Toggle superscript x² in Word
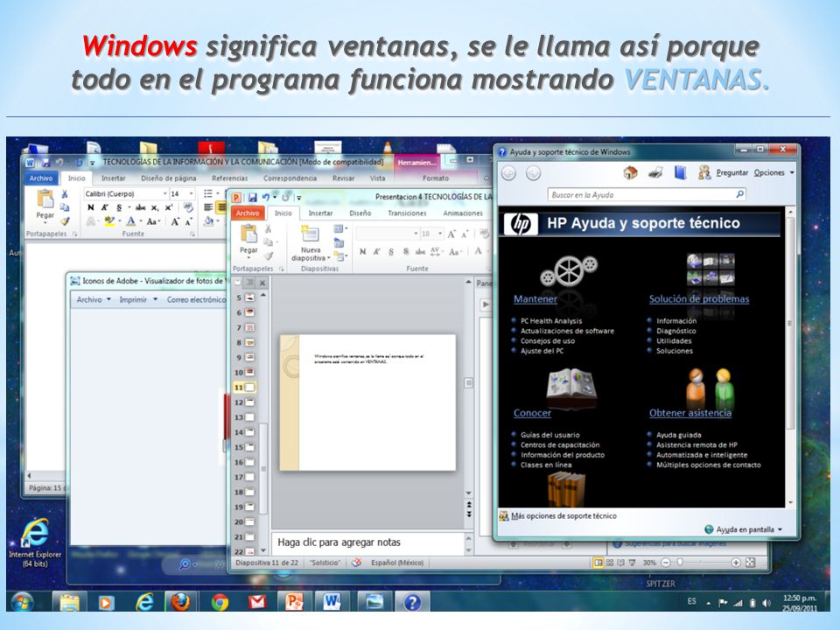 tap(169, 208)
